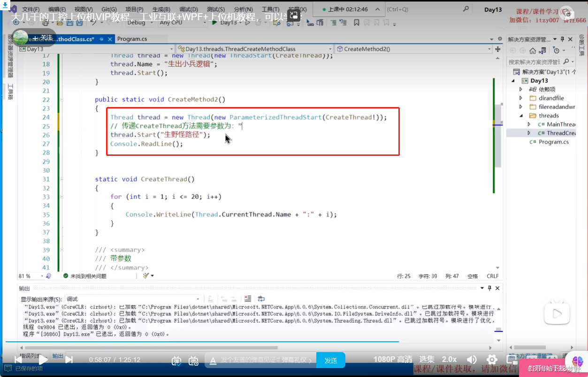Image resolution: width=588 pixels, height=377 pixels.
Task: Send the danmaku with 发送 button
Action: tap(331, 360)
